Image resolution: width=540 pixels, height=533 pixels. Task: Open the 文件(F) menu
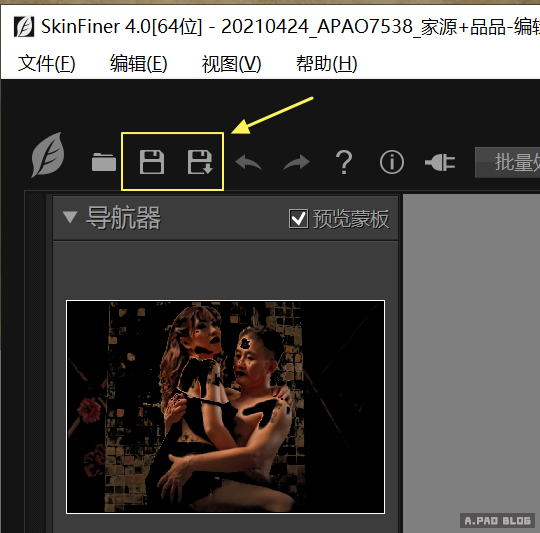(46, 64)
